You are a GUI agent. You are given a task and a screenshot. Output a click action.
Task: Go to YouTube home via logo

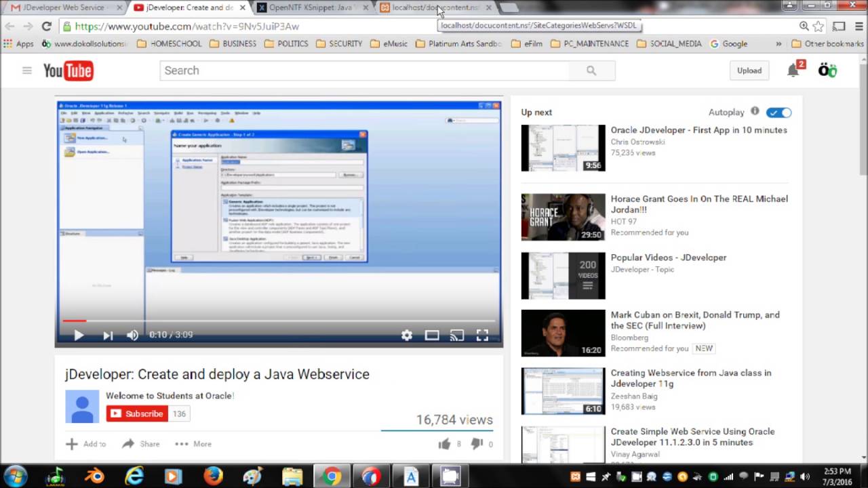point(68,70)
